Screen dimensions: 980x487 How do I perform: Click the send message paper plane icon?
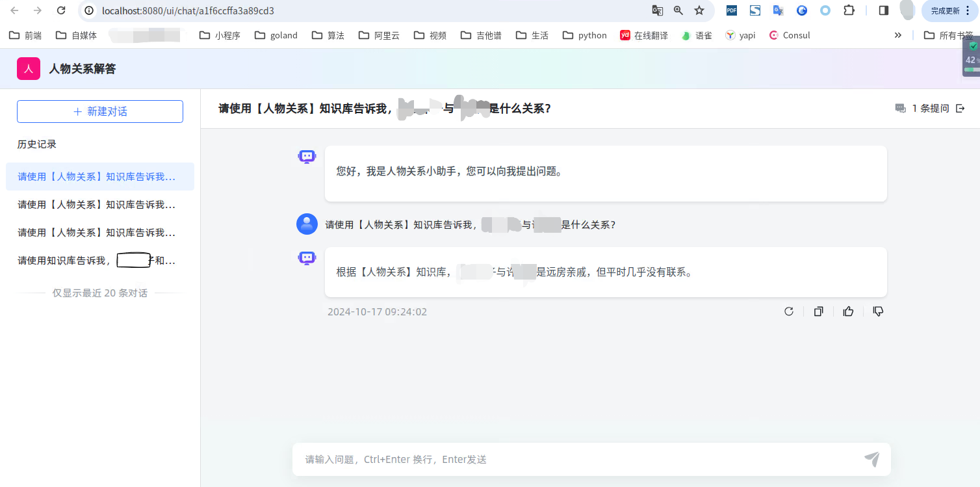871,459
